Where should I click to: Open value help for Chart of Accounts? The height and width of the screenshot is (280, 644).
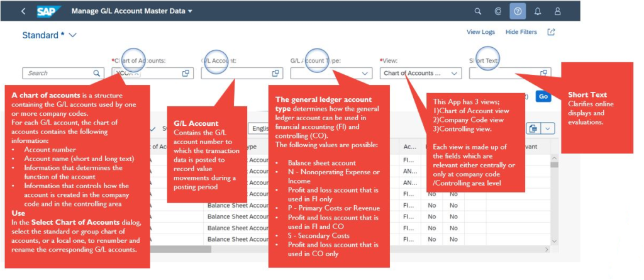[x=186, y=73]
